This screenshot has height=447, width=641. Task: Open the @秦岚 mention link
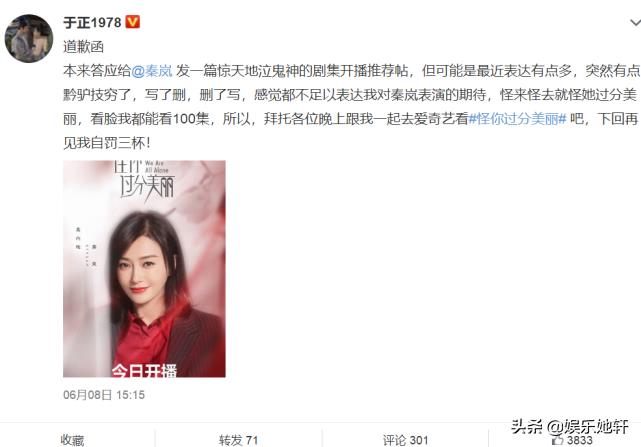[152, 71]
